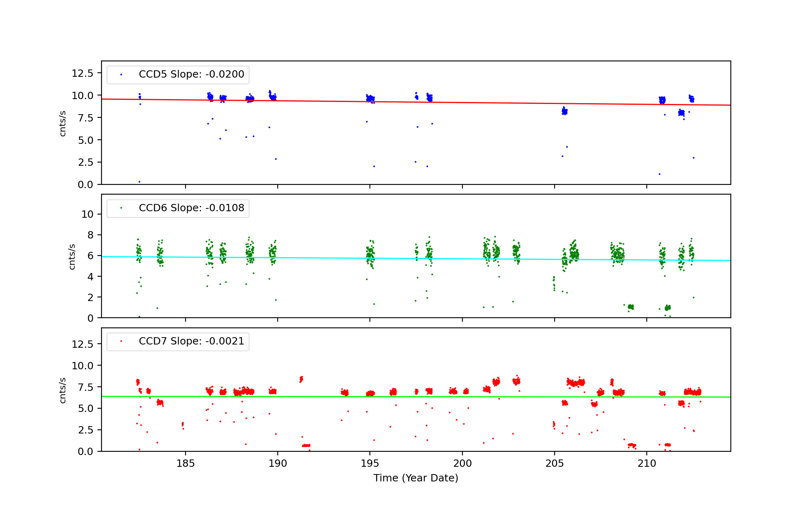The height and width of the screenshot is (507, 812).
Task: Click the x-axis tick label 185
Action: (x=186, y=464)
